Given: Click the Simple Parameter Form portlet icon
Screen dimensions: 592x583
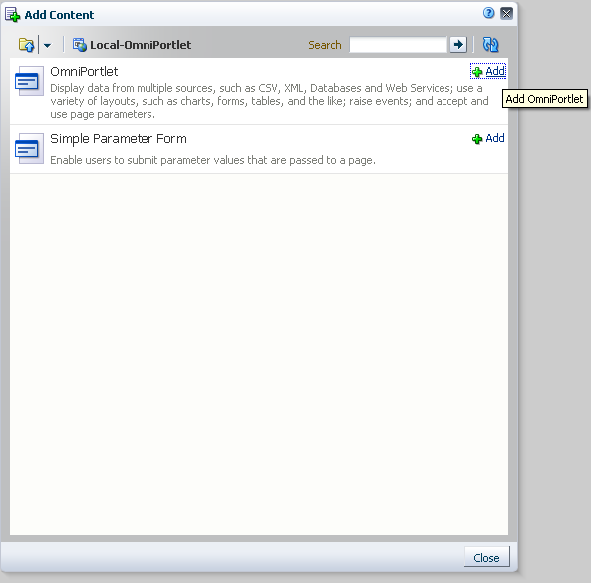Looking at the screenshot, I should click(29, 148).
